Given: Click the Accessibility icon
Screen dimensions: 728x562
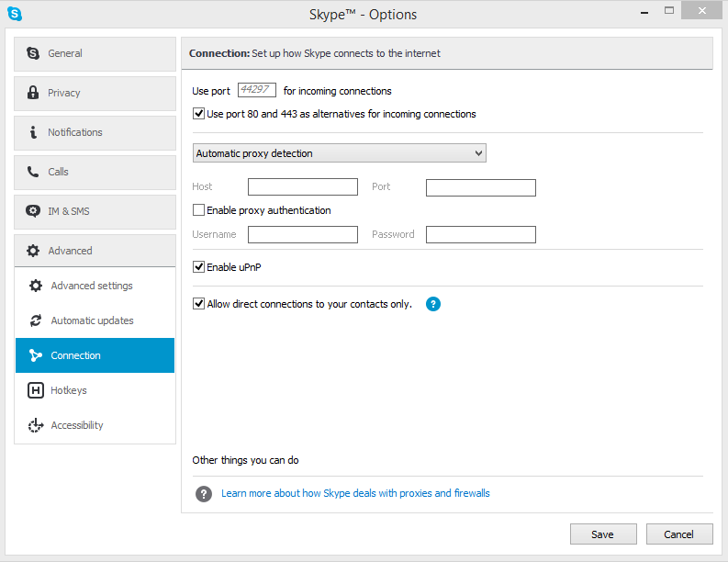Looking at the screenshot, I should (36, 425).
